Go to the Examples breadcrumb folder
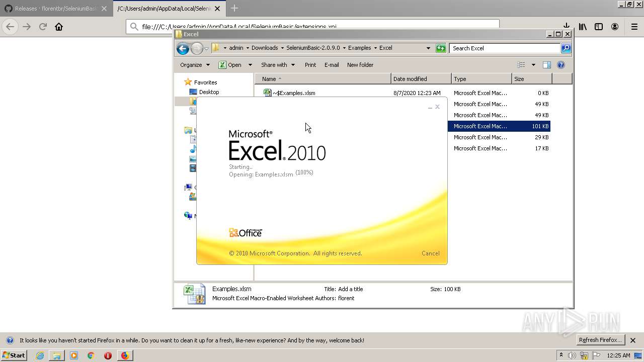Image resolution: width=644 pixels, height=362 pixels. click(359, 48)
